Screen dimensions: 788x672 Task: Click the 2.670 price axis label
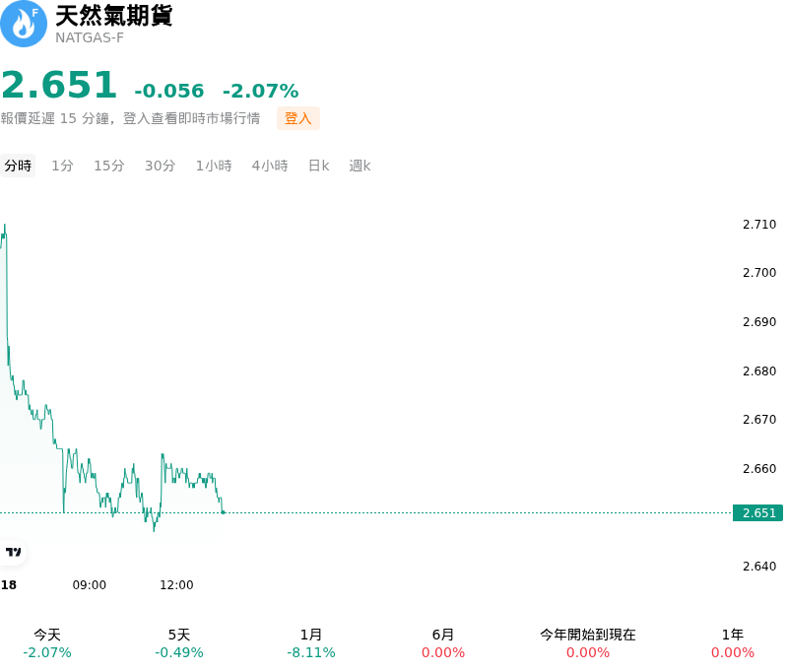pyautogui.click(x=759, y=419)
